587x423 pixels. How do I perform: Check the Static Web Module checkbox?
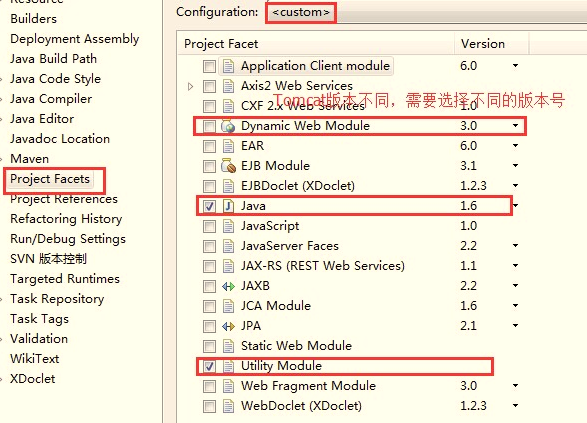[209, 346]
